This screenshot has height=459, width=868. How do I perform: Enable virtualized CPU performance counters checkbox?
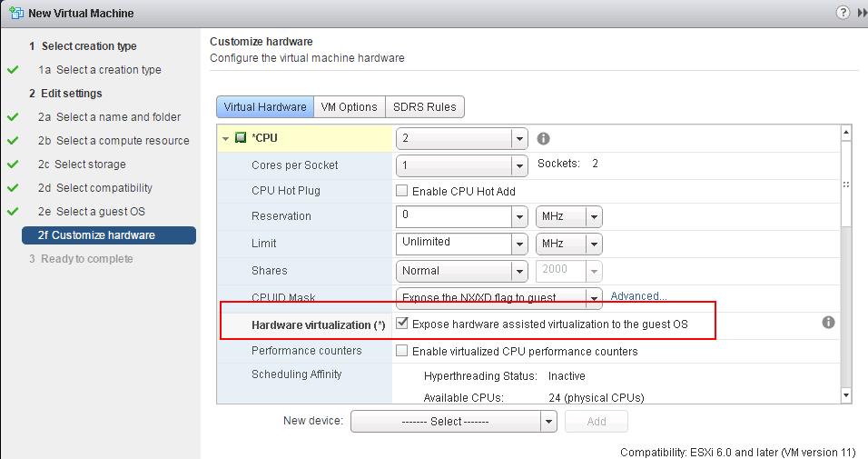(402, 350)
